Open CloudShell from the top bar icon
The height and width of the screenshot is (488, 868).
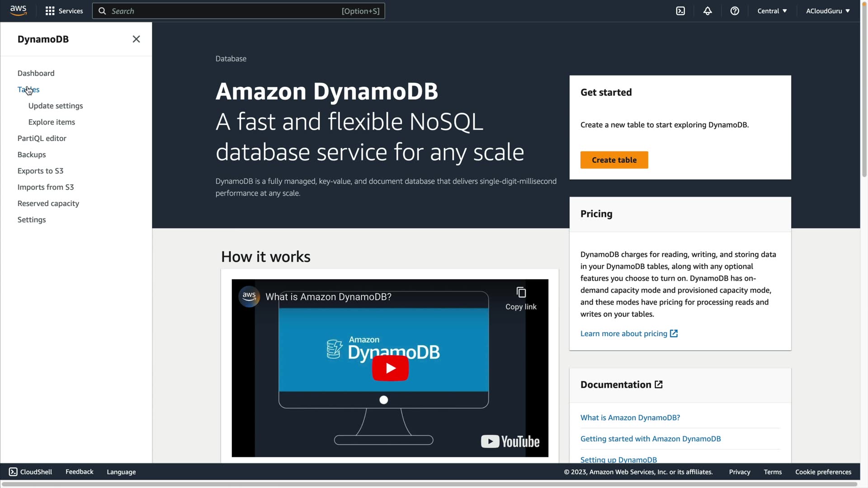[680, 11]
